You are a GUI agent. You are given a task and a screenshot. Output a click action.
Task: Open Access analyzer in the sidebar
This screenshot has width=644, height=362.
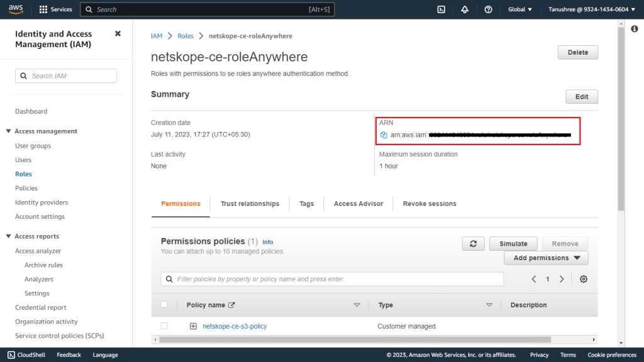pyautogui.click(x=38, y=251)
